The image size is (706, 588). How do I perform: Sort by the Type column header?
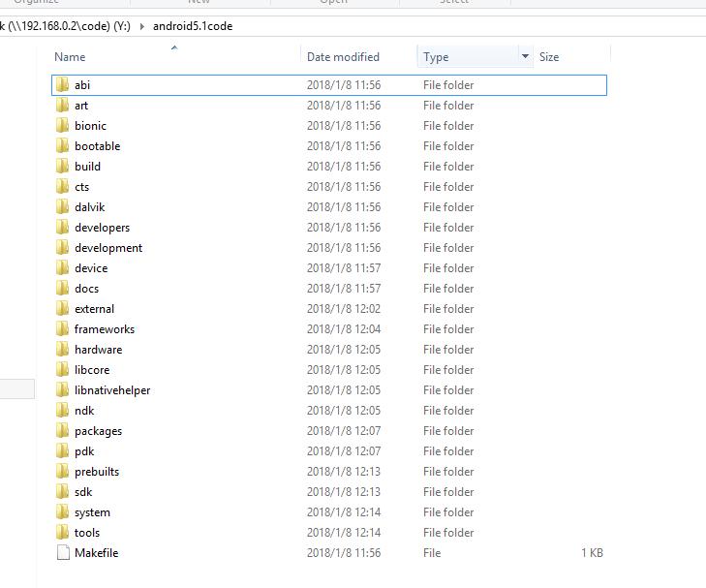[436, 57]
